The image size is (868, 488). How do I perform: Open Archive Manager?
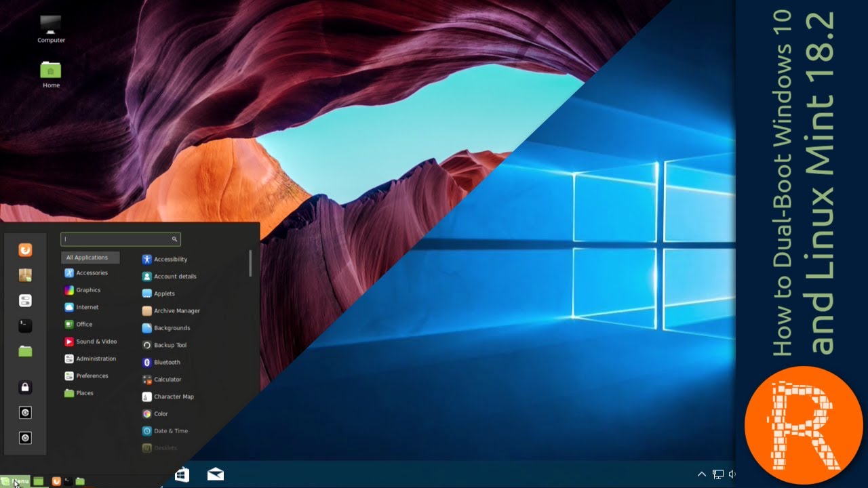click(x=171, y=310)
